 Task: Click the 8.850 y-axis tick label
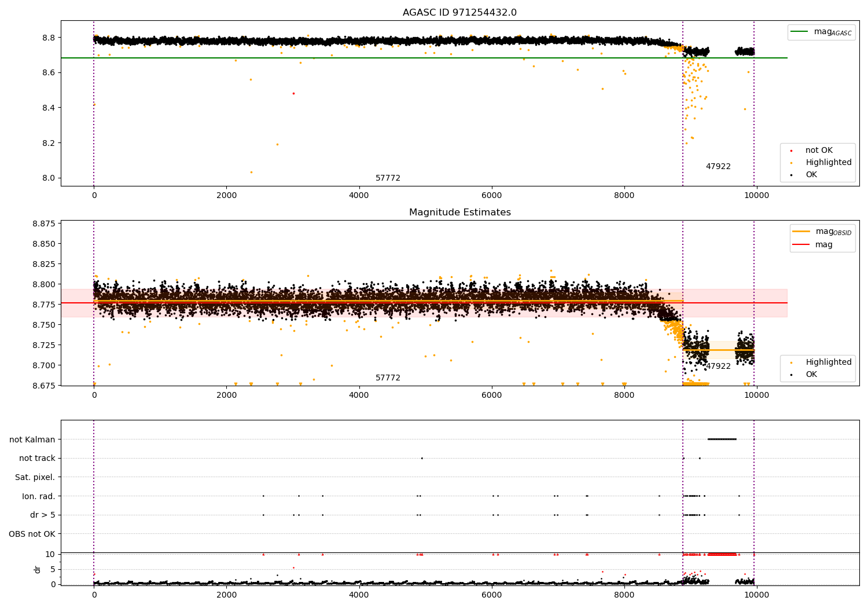click(x=44, y=244)
